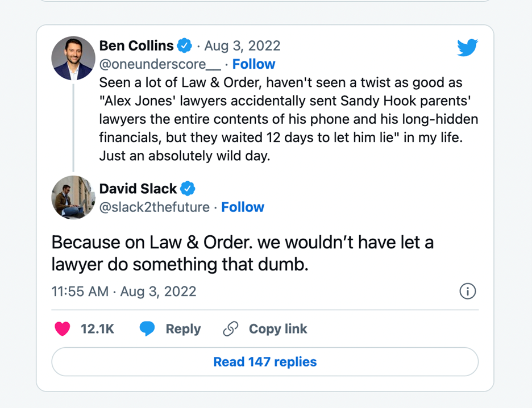Click the Twitter bird logo
The height and width of the screenshot is (408, 532).
[467, 48]
